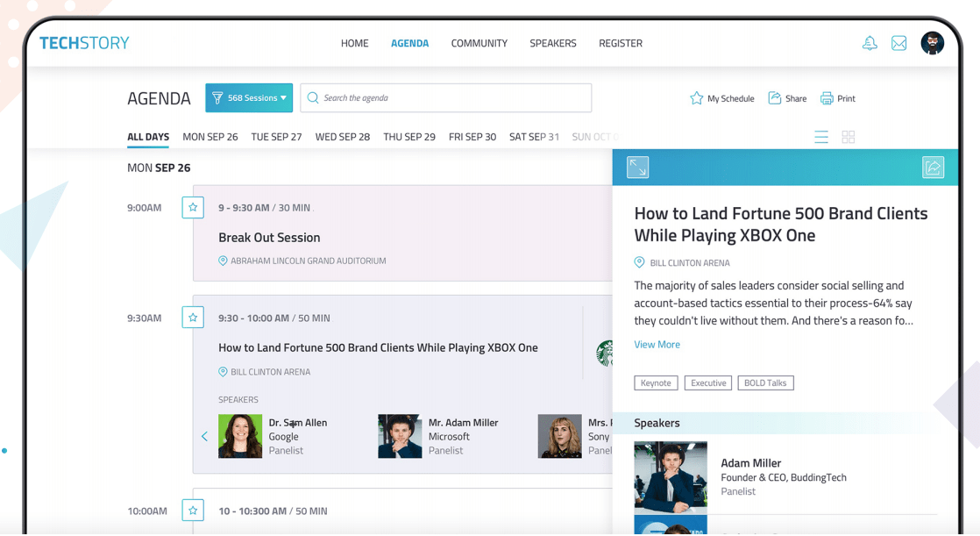Click previous arrow in speakers carousel
This screenshot has height=536, width=980.
(x=204, y=436)
